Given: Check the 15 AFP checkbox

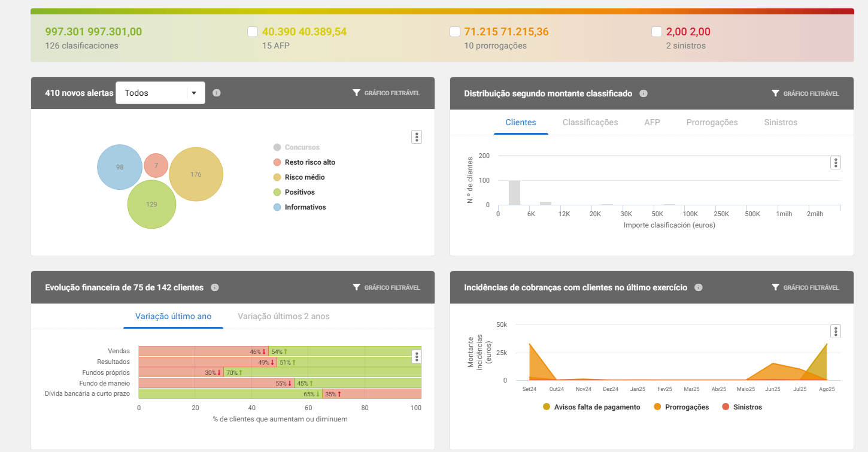Looking at the screenshot, I should point(253,32).
